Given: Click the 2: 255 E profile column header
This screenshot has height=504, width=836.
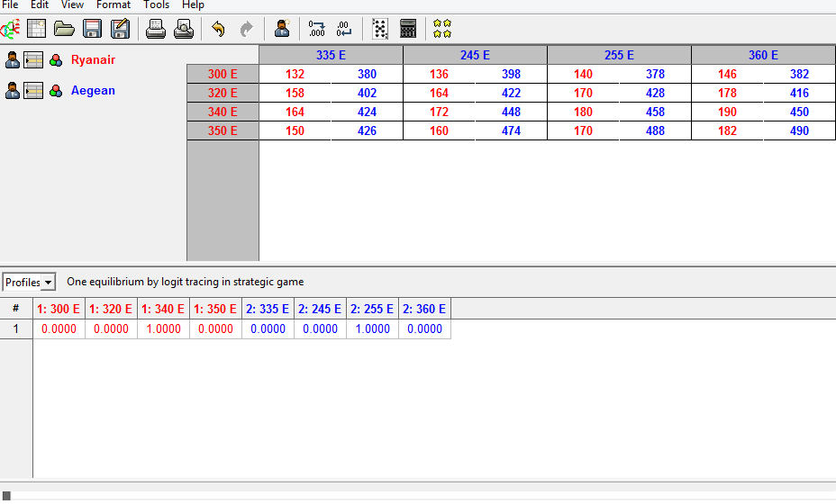Looking at the screenshot, I should [372, 309].
